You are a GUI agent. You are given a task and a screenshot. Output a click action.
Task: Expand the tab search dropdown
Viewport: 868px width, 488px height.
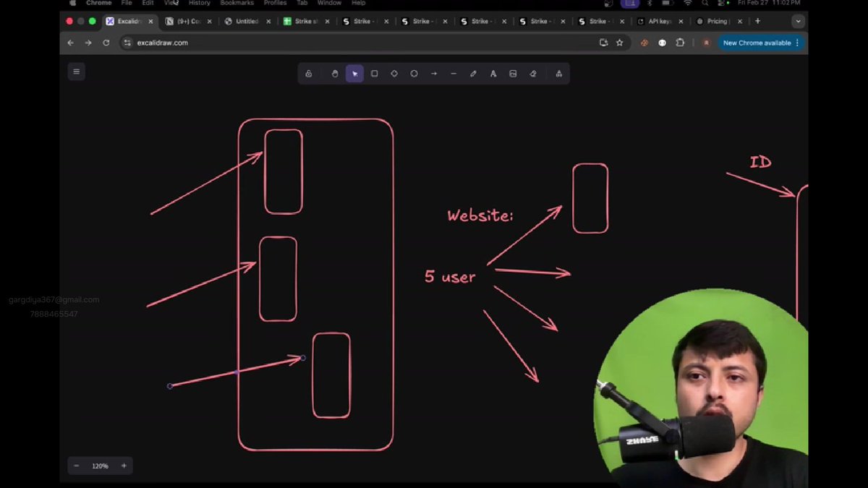tap(798, 22)
